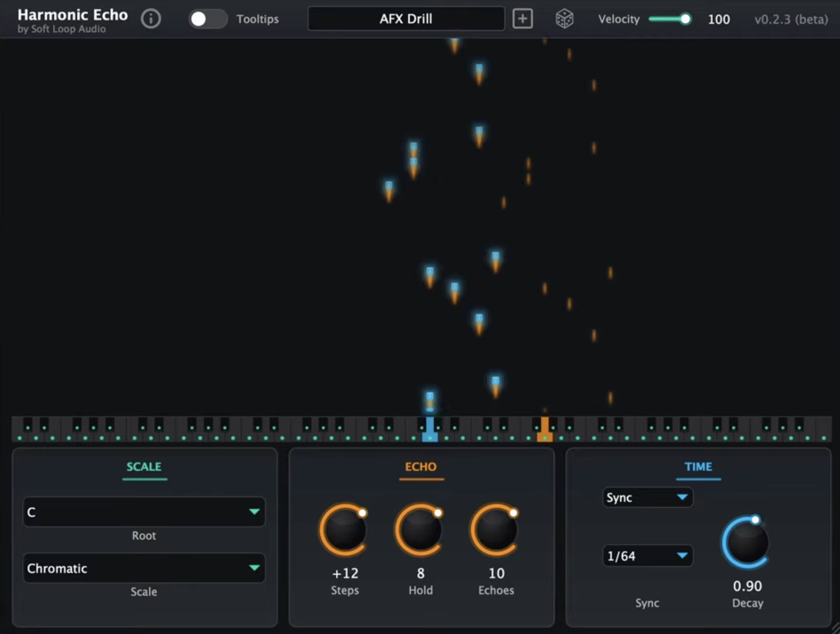The height and width of the screenshot is (634, 840).
Task: Open the info panel icon
Action: tap(151, 19)
